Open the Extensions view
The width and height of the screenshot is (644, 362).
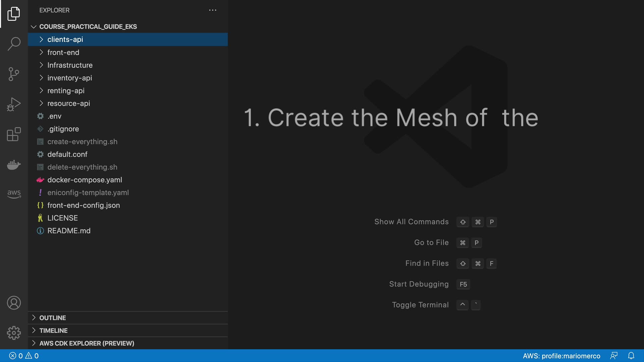pyautogui.click(x=14, y=134)
